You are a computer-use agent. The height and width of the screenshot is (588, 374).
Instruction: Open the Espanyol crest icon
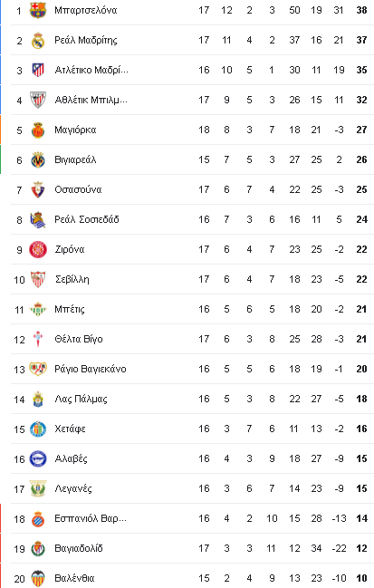point(38,519)
